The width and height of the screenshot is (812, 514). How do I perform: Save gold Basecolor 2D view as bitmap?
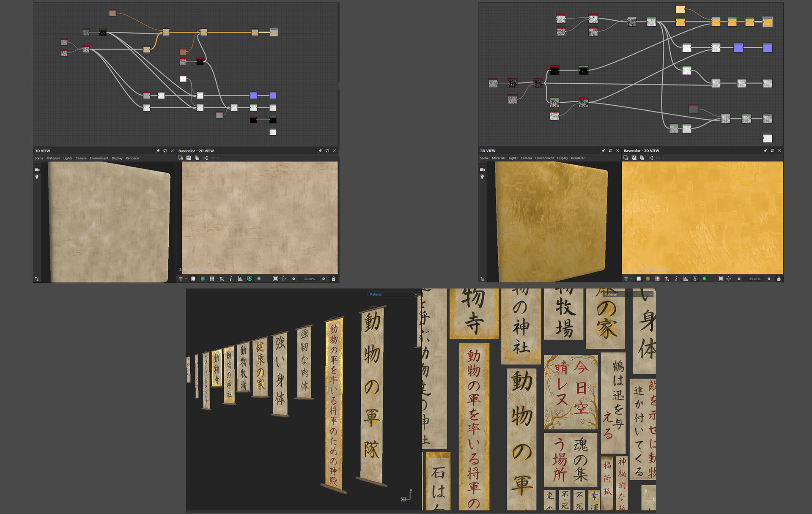coord(634,158)
